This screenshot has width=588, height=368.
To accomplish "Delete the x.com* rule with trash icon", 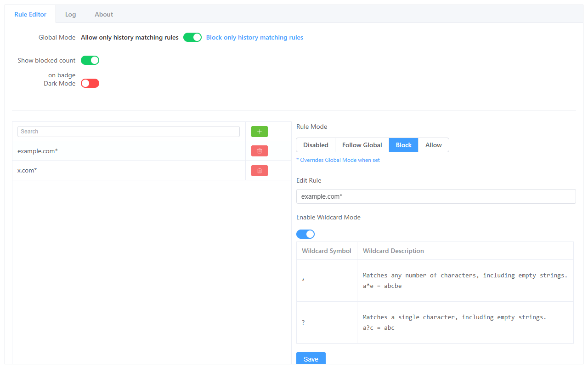I will click(x=260, y=171).
